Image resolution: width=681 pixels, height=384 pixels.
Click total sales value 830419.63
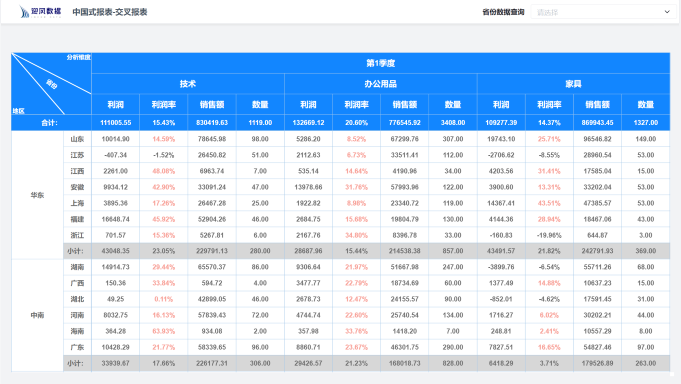[x=212, y=123]
